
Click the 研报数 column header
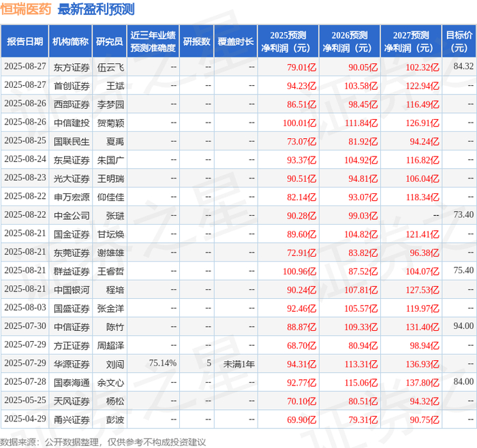[x=196, y=42]
